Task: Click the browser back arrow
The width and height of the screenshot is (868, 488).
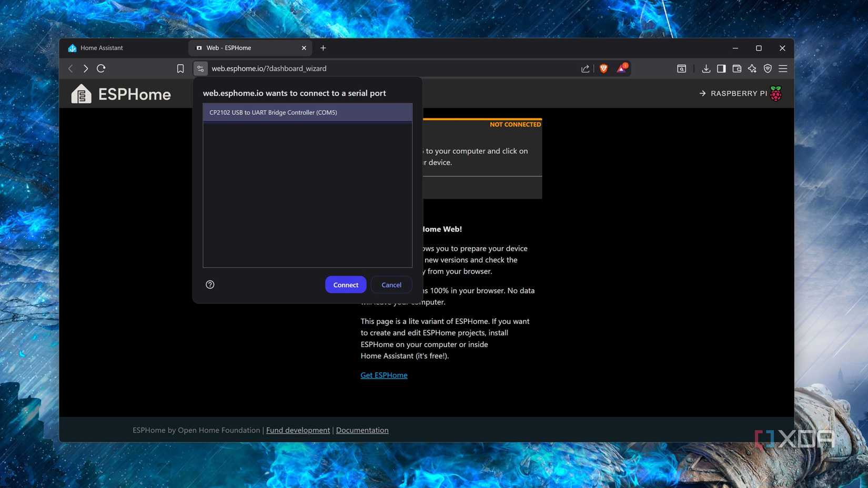Action: point(70,68)
